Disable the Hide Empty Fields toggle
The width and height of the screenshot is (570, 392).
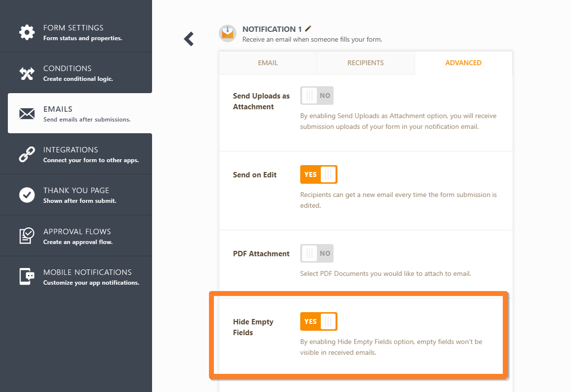pyautogui.click(x=318, y=321)
